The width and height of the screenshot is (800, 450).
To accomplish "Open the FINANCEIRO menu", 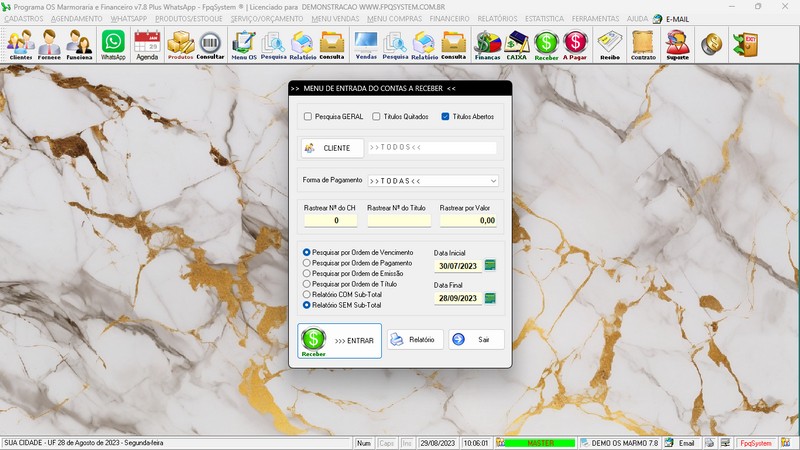I will [x=449, y=19].
